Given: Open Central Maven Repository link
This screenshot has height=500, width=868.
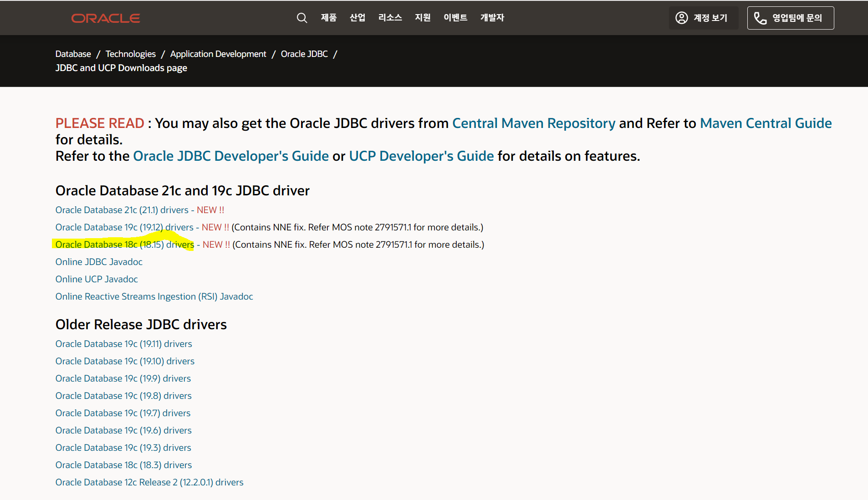Looking at the screenshot, I should point(534,123).
